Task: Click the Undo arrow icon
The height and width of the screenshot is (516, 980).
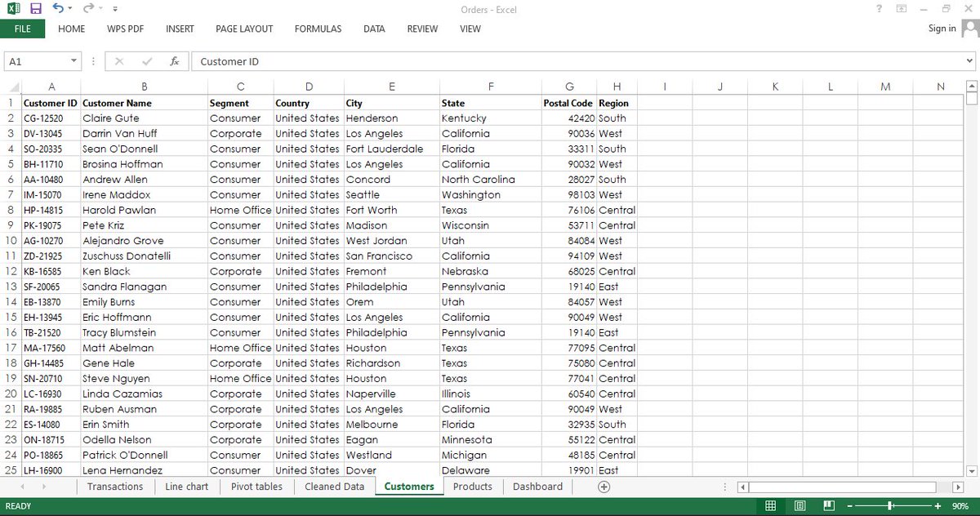Action: click(58, 8)
